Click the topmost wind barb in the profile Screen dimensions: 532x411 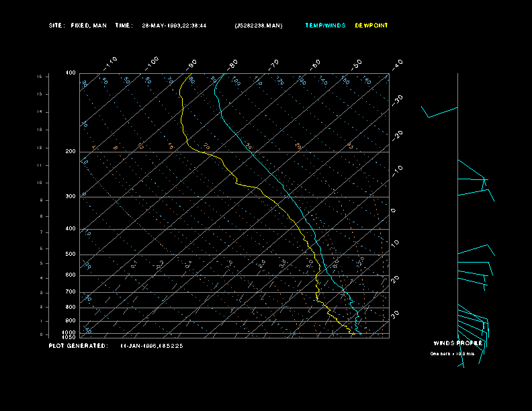click(439, 112)
